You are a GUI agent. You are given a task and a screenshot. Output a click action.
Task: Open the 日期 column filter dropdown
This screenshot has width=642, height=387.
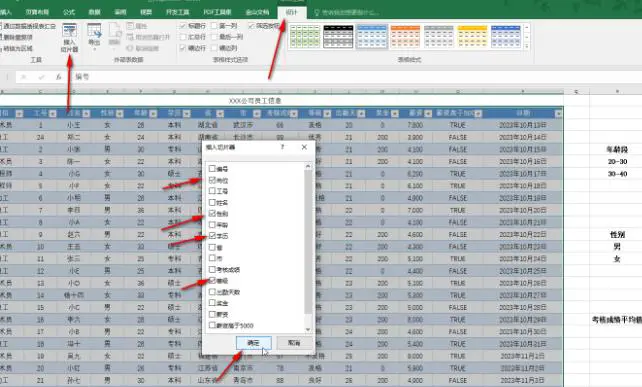pyautogui.click(x=558, y=113)
